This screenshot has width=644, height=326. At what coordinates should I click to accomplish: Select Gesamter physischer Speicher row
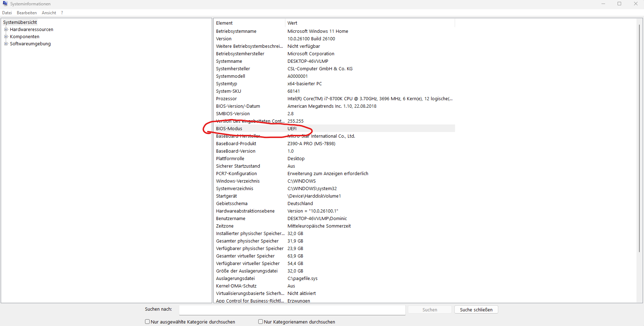coord(334,241)
